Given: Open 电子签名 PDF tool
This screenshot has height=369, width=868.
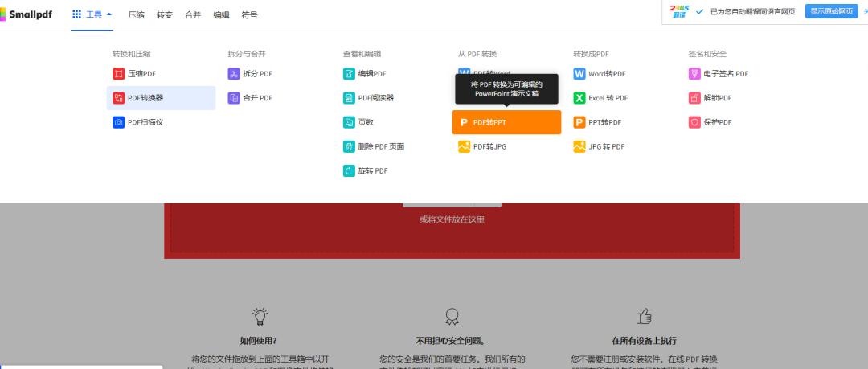Looking at the screenshot, I should [x=726, y=74].
